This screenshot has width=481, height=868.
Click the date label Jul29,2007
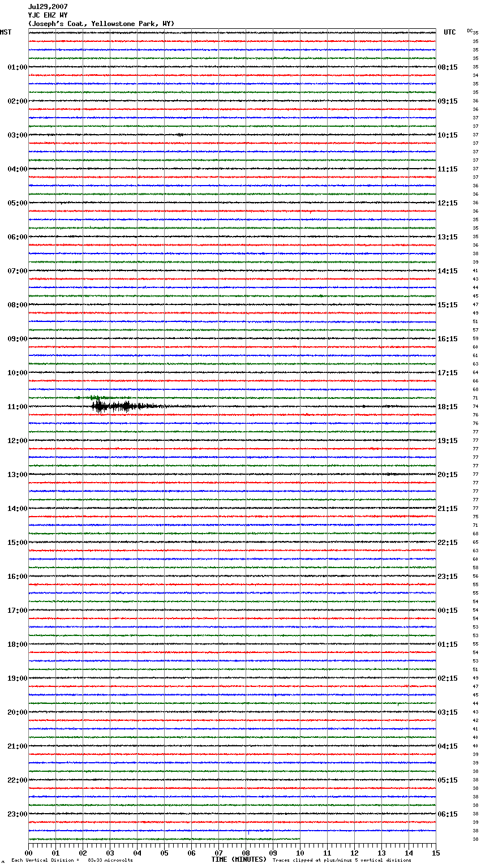[48, 7]
